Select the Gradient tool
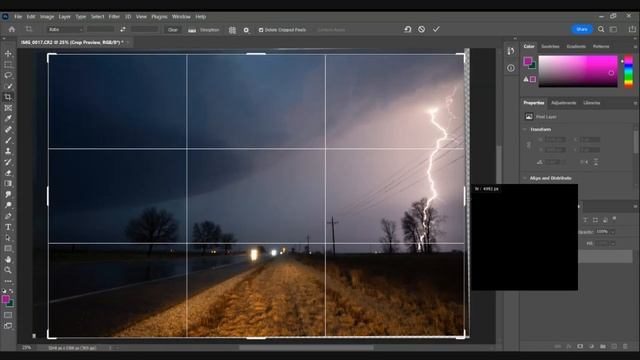The height and width of the screenshot is (360, 640). tap(8, 184)
